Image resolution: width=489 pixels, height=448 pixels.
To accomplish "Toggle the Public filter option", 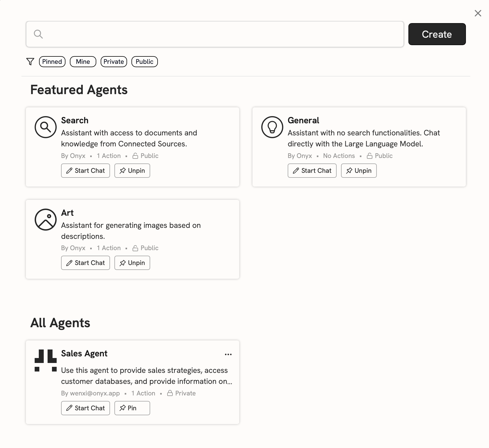I will (144, 62).
